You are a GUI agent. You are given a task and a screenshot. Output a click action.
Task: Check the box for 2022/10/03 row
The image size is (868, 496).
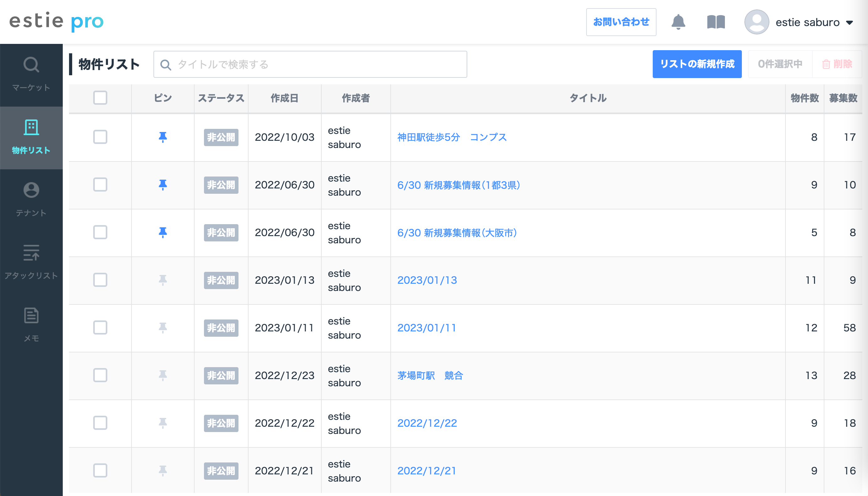tap(100, 137)
